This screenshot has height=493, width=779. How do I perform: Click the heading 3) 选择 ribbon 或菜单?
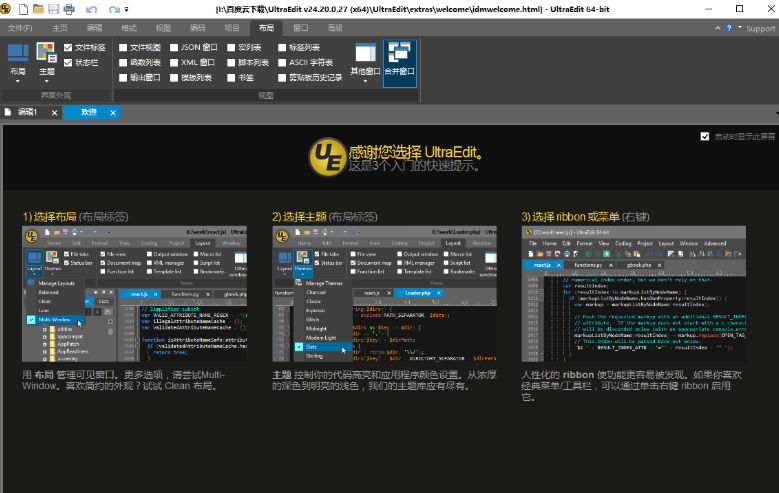570,217
